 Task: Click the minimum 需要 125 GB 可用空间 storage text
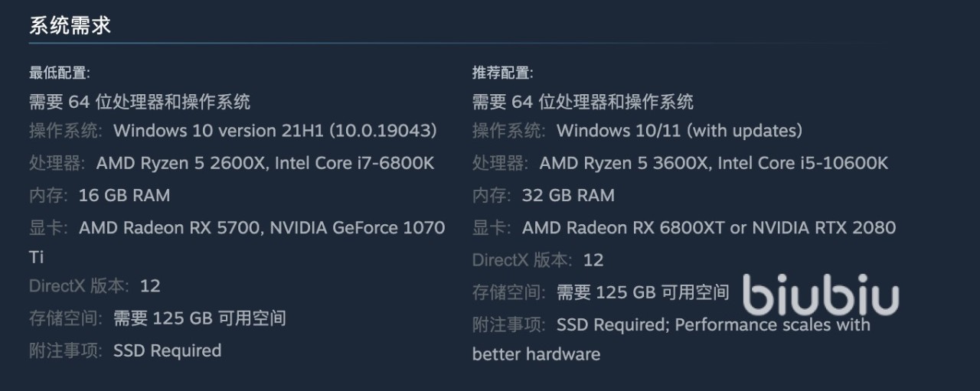pyautogui.click(x=200, y=318)
